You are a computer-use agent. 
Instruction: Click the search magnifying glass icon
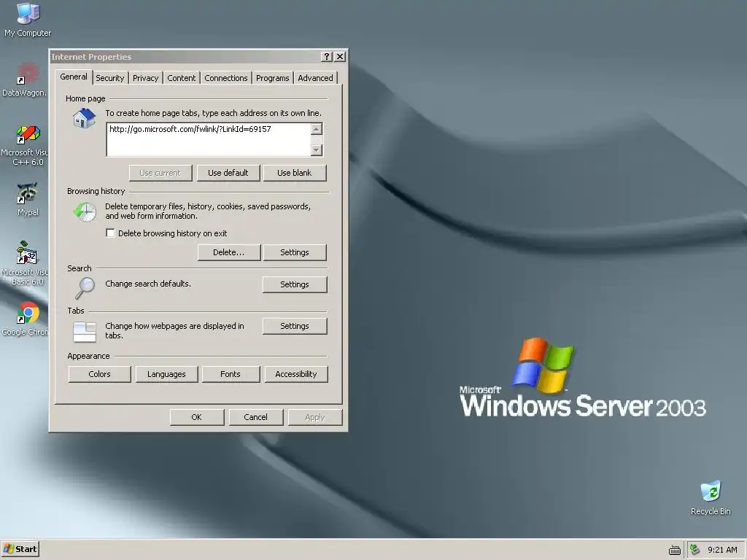pos(85,288)
